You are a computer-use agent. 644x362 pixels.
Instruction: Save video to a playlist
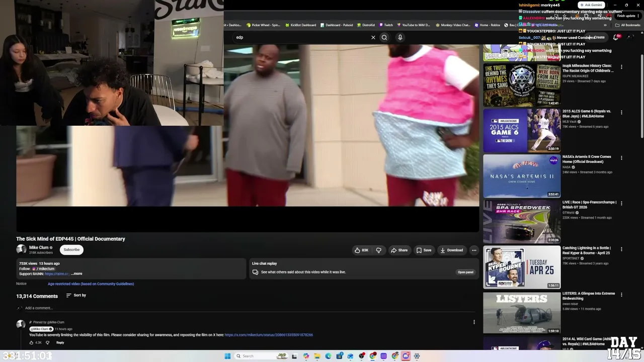424,250
